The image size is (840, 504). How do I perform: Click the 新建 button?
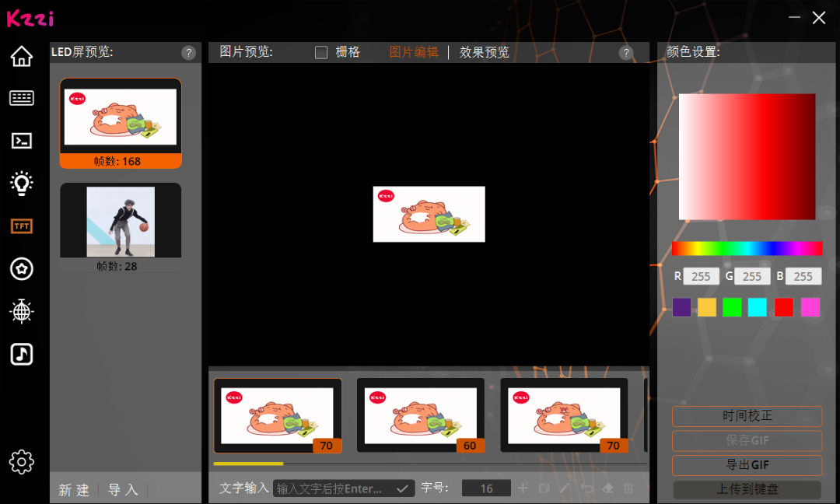coord(74,489)
